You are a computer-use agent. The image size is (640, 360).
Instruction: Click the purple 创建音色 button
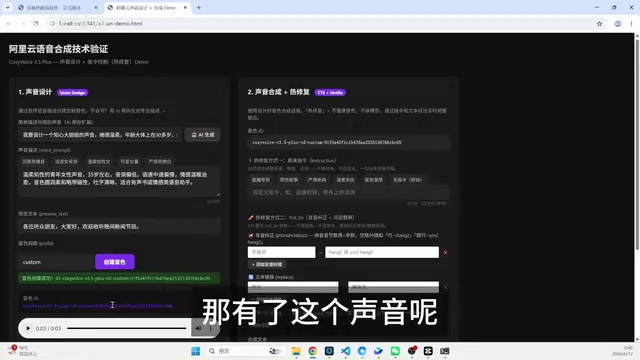pos(115,262)
